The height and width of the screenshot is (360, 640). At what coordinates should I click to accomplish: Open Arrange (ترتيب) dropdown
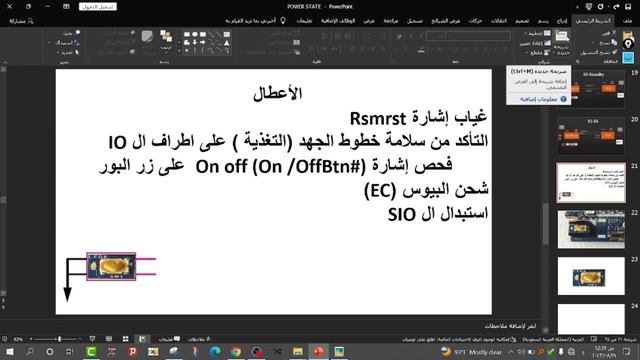click(x=166, y=41)
